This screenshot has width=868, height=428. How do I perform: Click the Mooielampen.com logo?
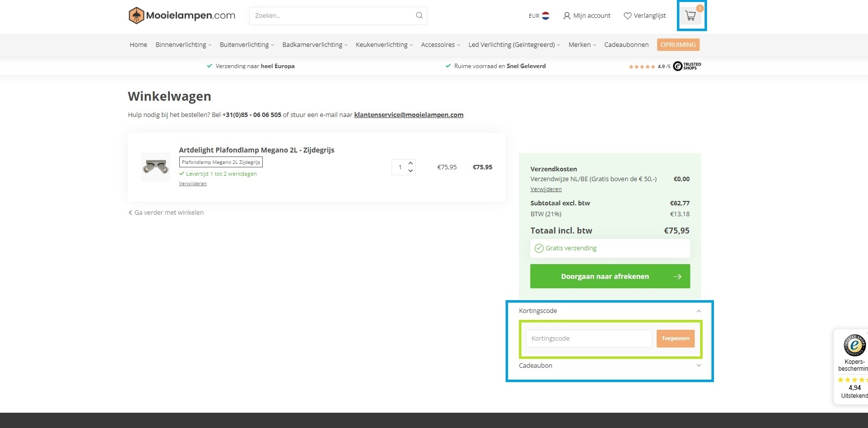coord(182,16)
